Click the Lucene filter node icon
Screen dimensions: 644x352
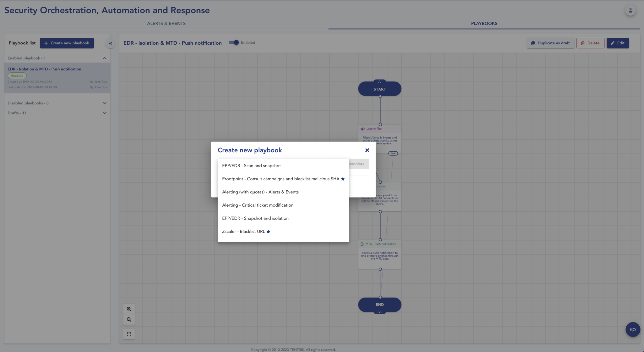pos(362,129)
